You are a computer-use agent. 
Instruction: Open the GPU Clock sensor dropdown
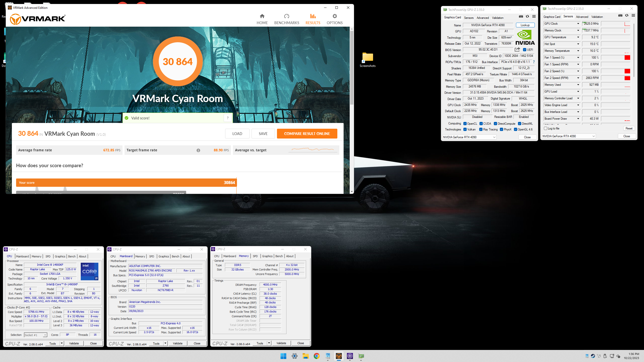pos(578,24)
